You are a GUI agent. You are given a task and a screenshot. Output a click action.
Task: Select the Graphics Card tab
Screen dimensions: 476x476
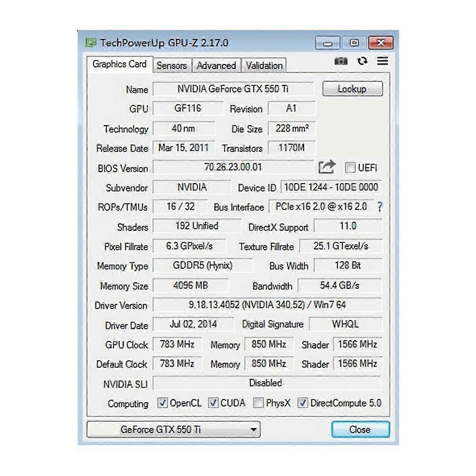click(120, 64)
